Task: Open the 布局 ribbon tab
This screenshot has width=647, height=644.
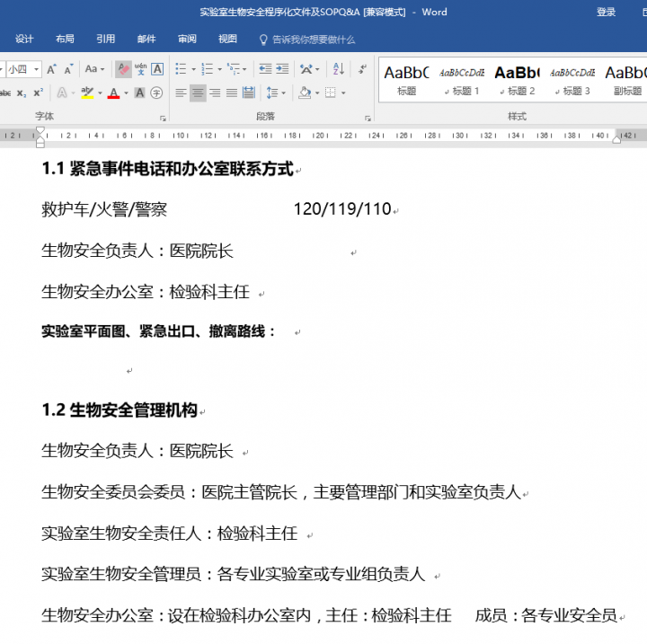Action: point(65,40)
